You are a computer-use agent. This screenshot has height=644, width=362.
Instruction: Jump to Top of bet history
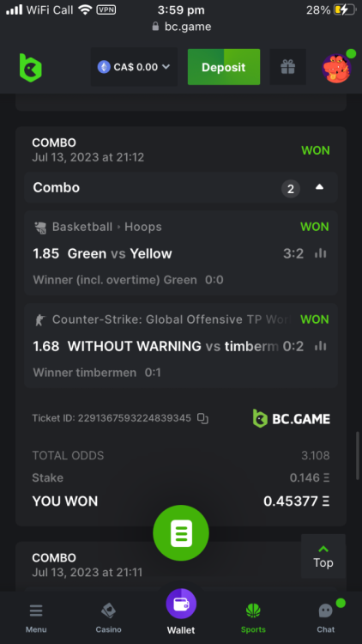tap(323, 556)
